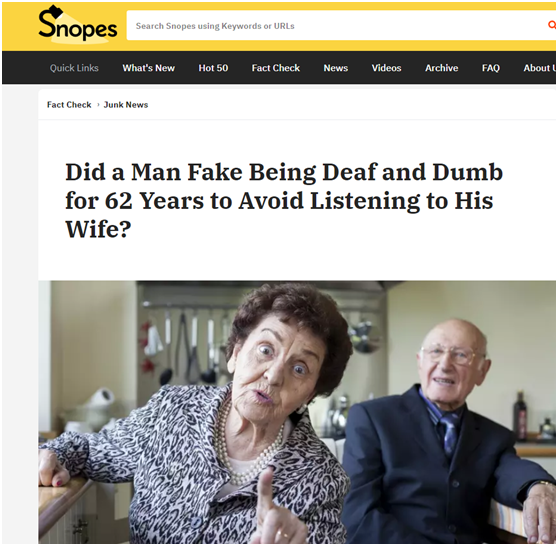The height and width of the screenshot is (546, 558).
Task: Click Junk News breadcrumb link
Action: [x=126, y=105]
